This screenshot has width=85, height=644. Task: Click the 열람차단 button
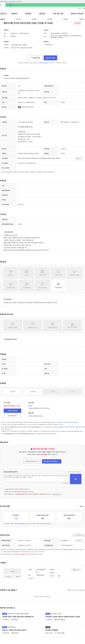[17, 577]
